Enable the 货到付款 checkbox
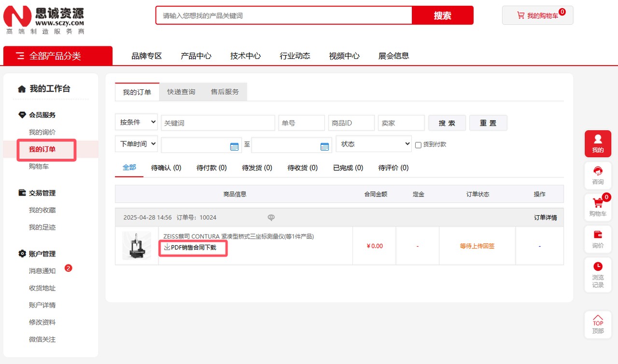Viewport: 618px width, 364px height. 418,145
